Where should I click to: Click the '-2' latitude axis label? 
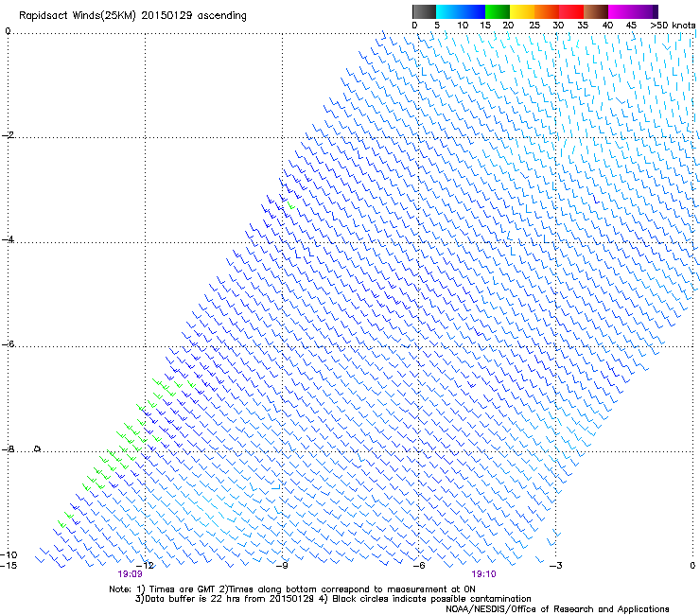[x=8, y=135]
